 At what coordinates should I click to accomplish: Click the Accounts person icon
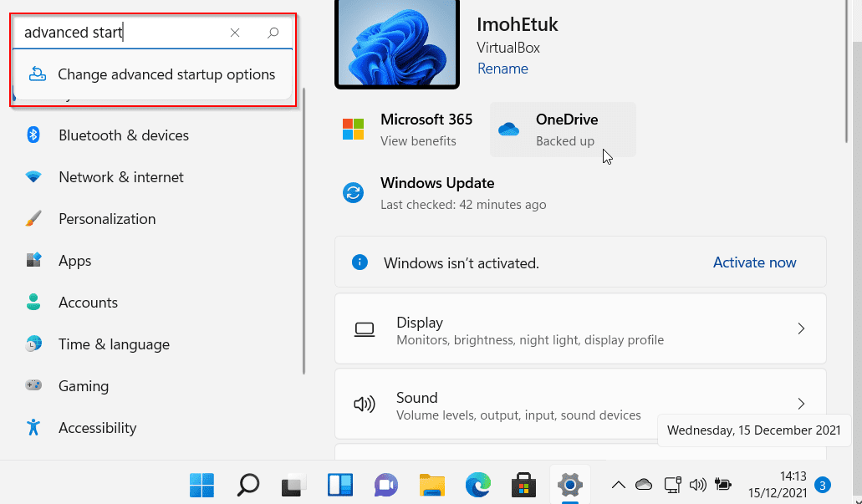click(33, 302)
